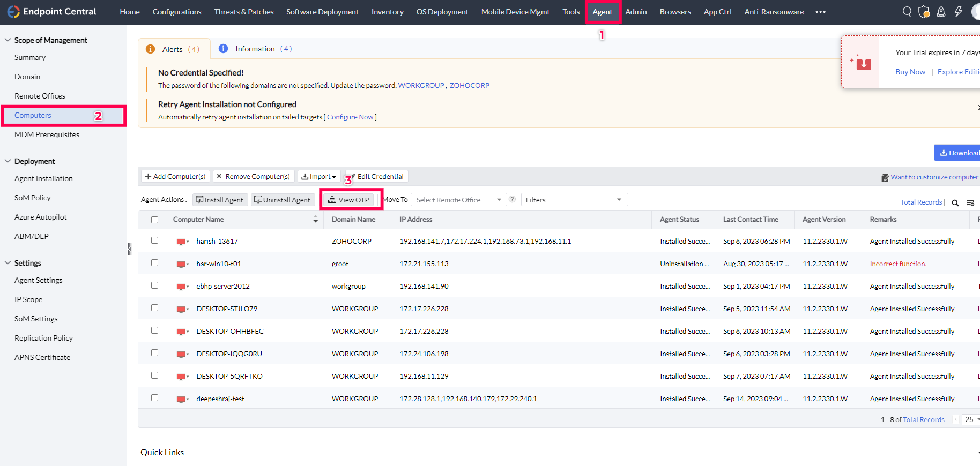Image resolution: width=980 pixels, height=466 pixels.
Task: Click the 'Incorrect function.' remark text
Action: 898,264
